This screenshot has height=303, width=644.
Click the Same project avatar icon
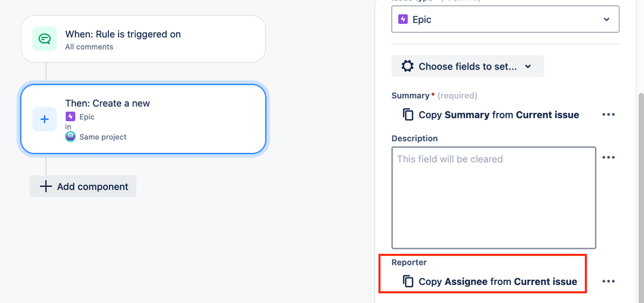tap(70, 137)
